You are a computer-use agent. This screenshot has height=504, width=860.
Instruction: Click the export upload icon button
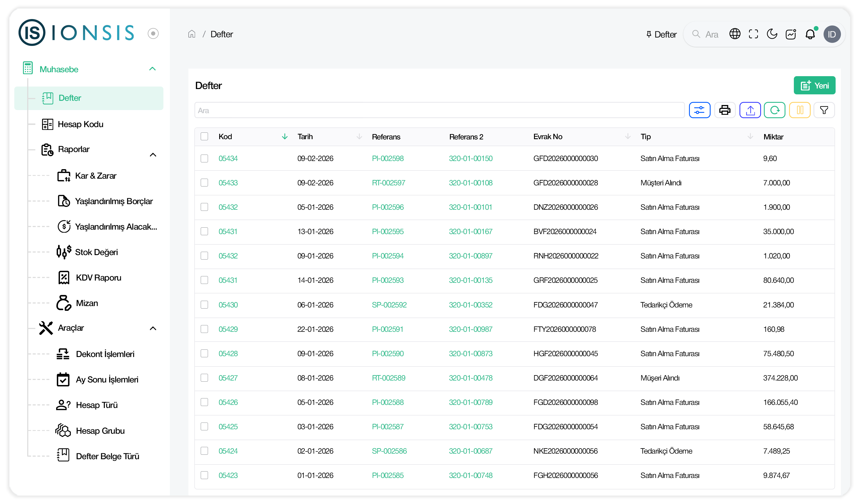tap(750, 110)
